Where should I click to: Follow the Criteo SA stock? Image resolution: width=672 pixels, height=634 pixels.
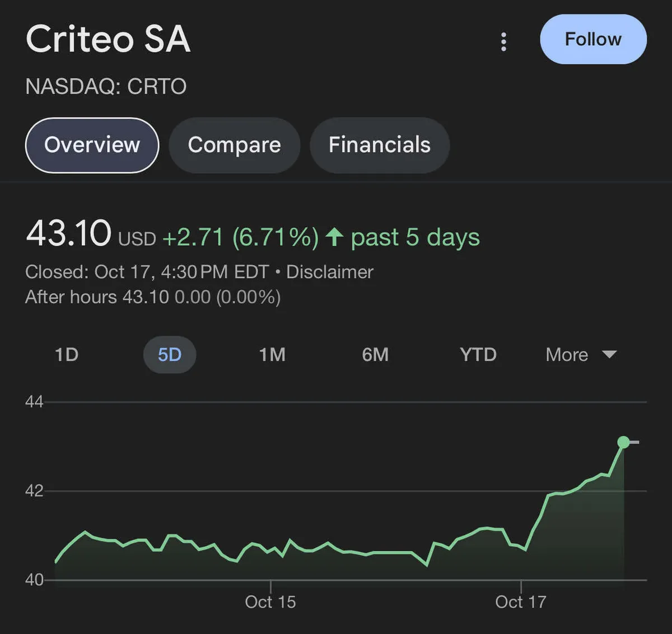click(x=593, y=39)
